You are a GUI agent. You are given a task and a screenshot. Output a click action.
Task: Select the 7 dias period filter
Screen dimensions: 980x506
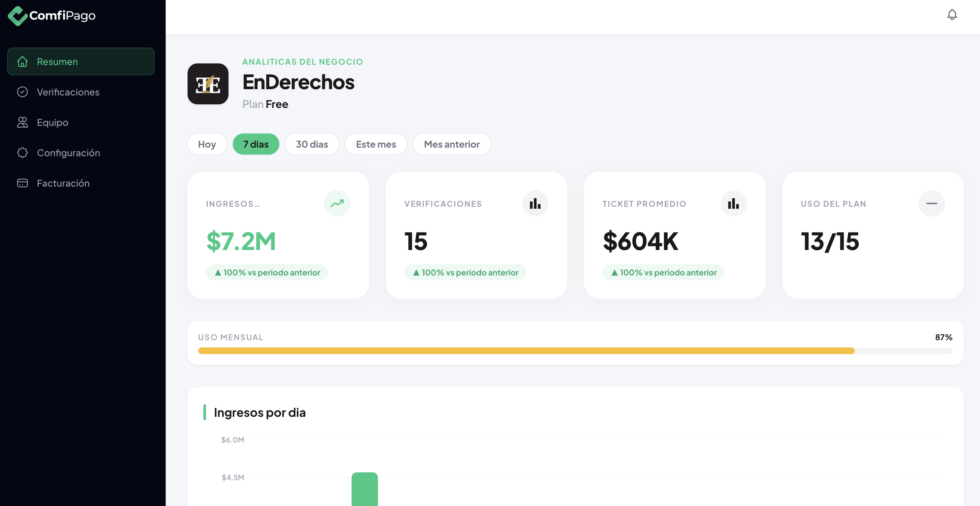click(256, 144)
